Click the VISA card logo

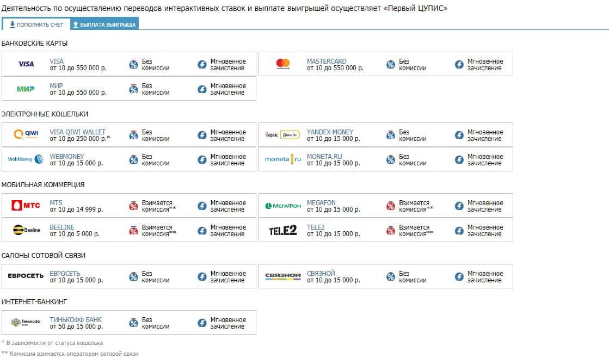(x=26, y=64)
